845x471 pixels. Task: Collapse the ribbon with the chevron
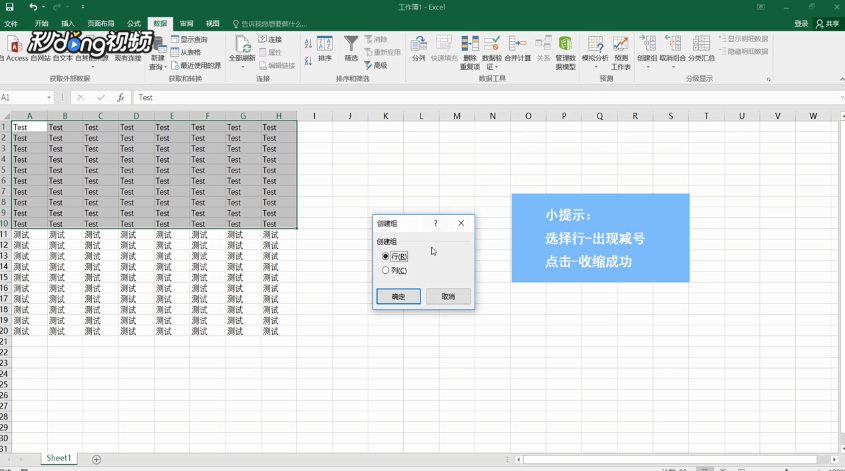[x=841, y=79]
